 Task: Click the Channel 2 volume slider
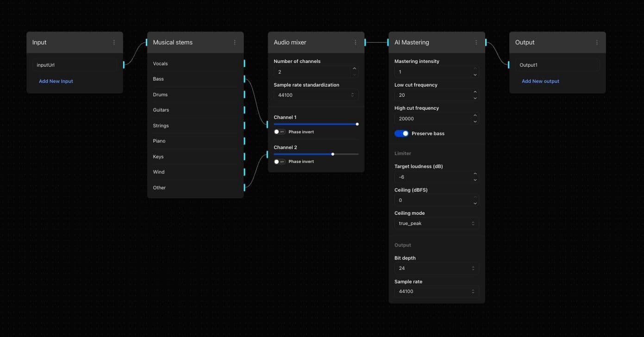tap(316, 154)
